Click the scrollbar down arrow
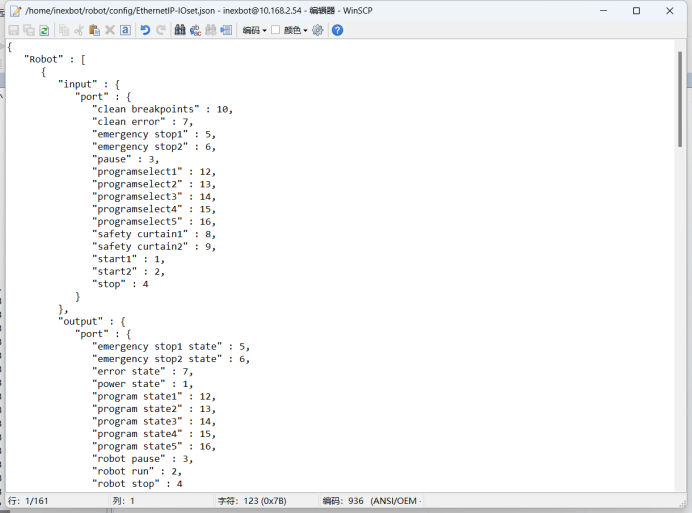Viewport: 692px width, 513px height. 680,485
